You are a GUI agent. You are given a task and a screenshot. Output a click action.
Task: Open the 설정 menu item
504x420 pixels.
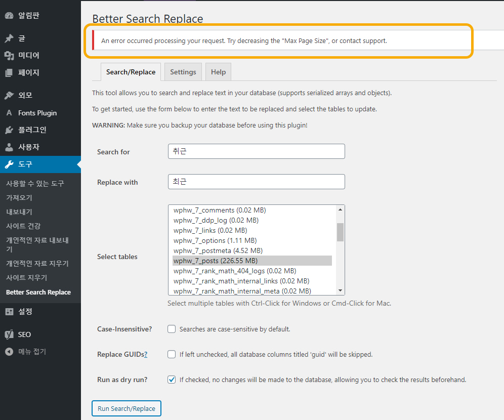point(25,311)
